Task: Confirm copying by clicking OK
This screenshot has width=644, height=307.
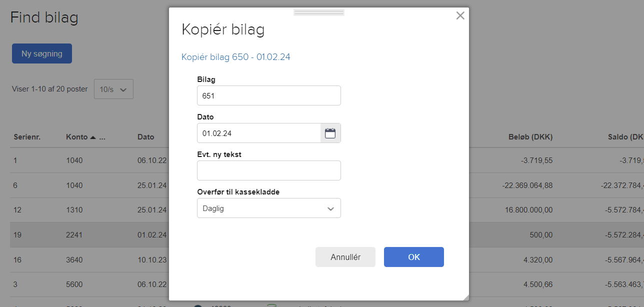Action: pos(413,256)
